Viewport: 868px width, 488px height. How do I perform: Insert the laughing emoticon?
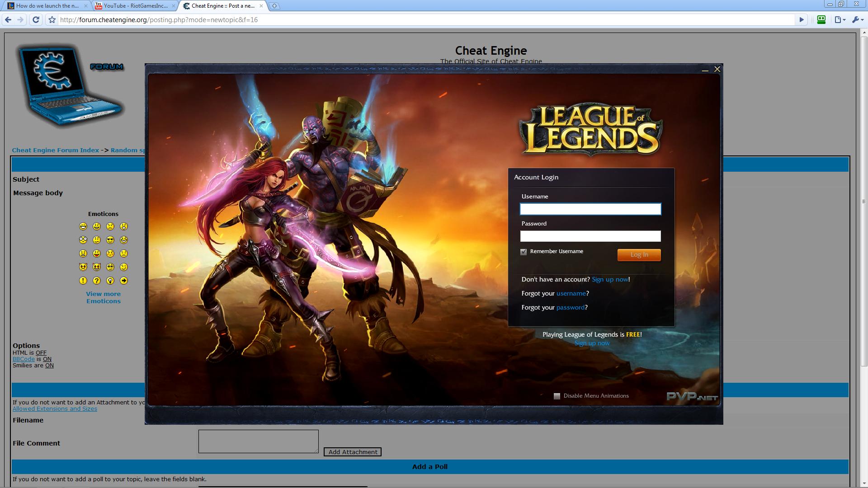pos(123,240)
